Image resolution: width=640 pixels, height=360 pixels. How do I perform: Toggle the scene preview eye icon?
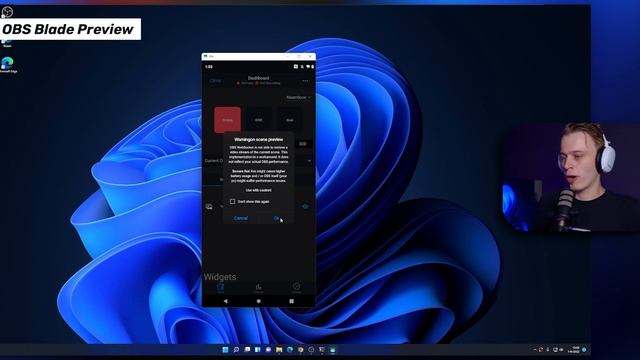(x=305, y=207)
